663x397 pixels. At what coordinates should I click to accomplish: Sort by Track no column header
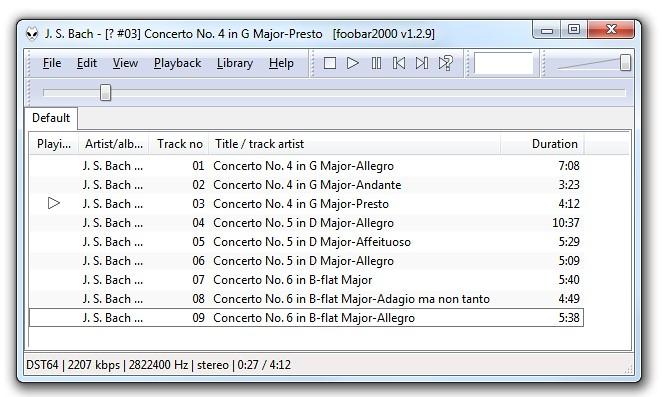179,144
